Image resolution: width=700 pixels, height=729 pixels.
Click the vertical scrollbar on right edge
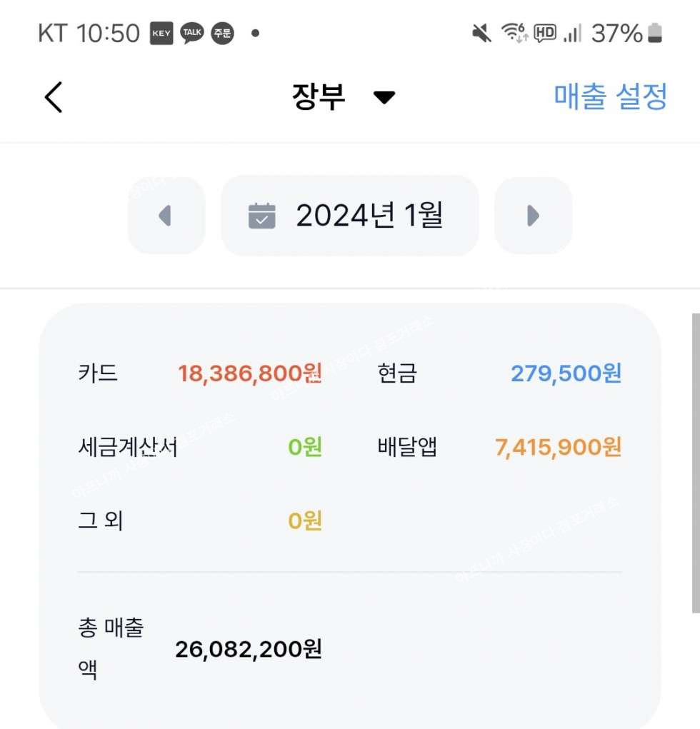696,463
